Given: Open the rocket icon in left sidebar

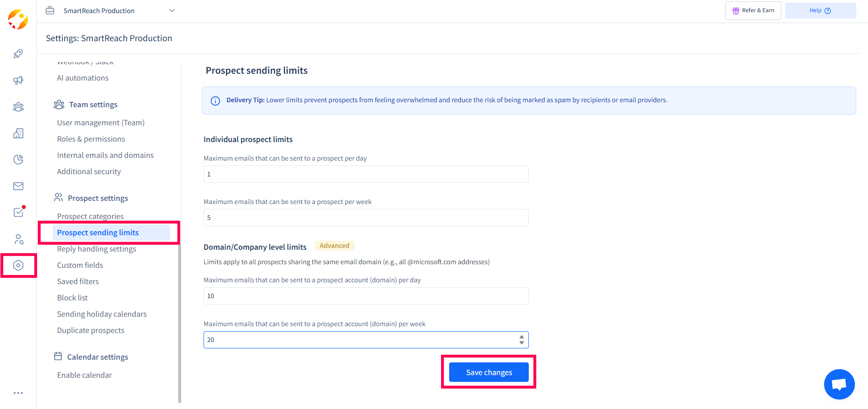Looking at the screenshot, I should [x=18, y=54].
